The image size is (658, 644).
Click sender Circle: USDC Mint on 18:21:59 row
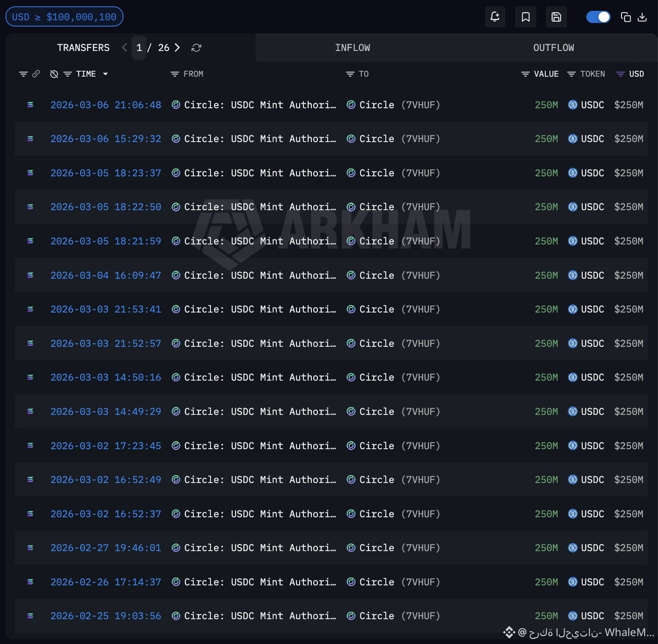(x=260, y=241)
